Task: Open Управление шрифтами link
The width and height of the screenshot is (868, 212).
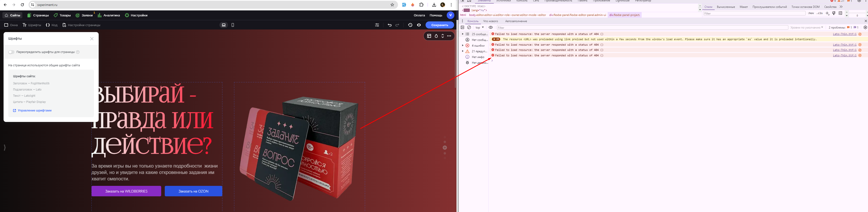Action: [34, 111]
